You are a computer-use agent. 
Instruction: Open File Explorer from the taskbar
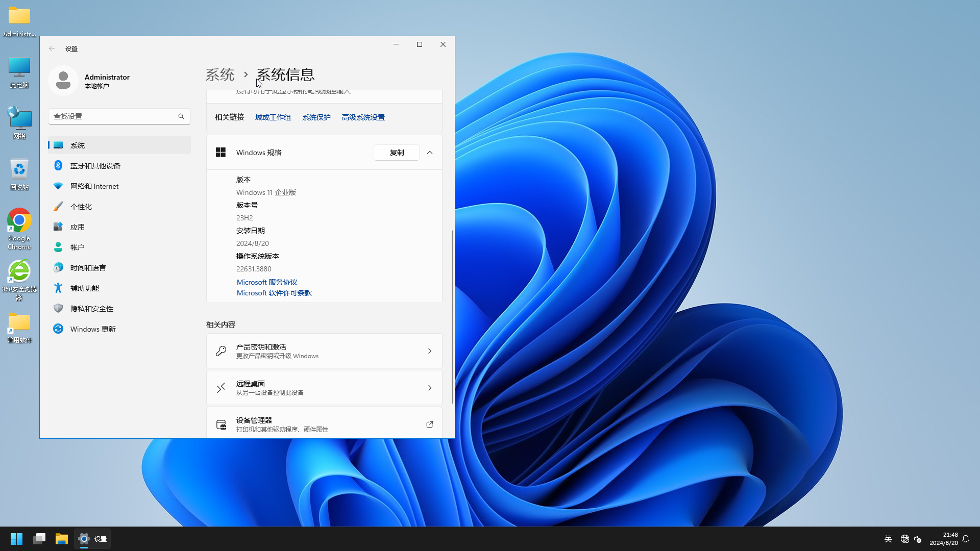coord(62,539)
